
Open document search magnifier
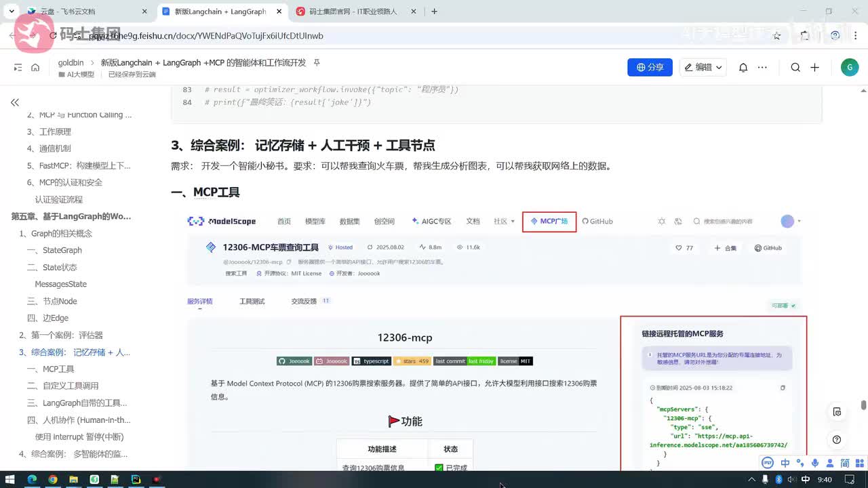click(795, 68)
